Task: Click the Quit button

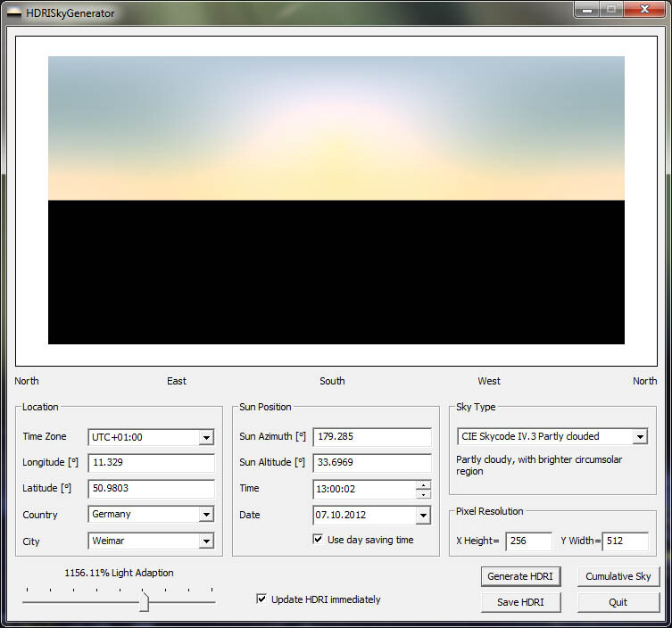Action: click(618, 602)
